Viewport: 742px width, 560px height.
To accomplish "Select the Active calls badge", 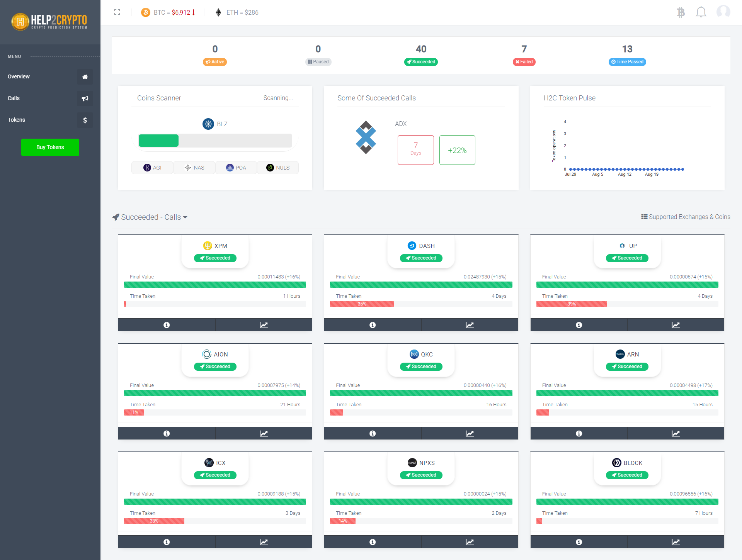I will coord(215,62).
